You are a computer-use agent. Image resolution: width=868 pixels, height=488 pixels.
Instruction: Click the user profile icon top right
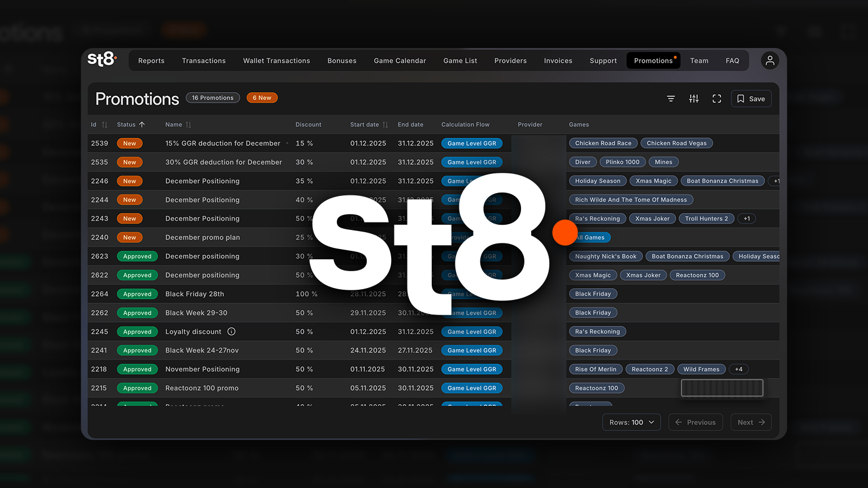click(770, 60)
